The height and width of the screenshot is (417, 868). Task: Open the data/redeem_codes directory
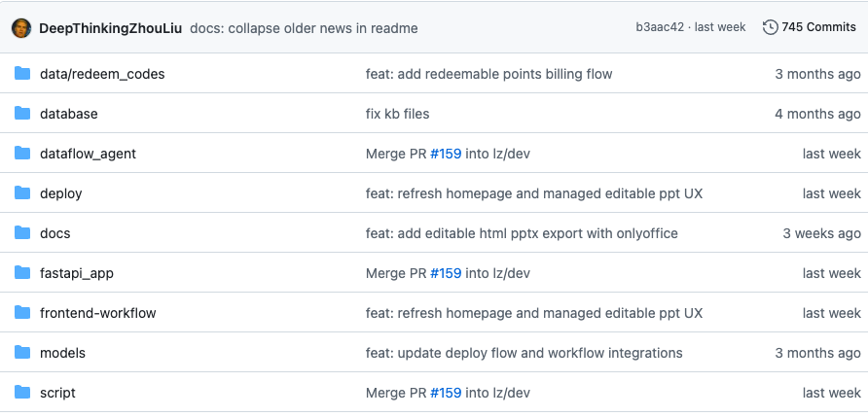tap(102, 74)
